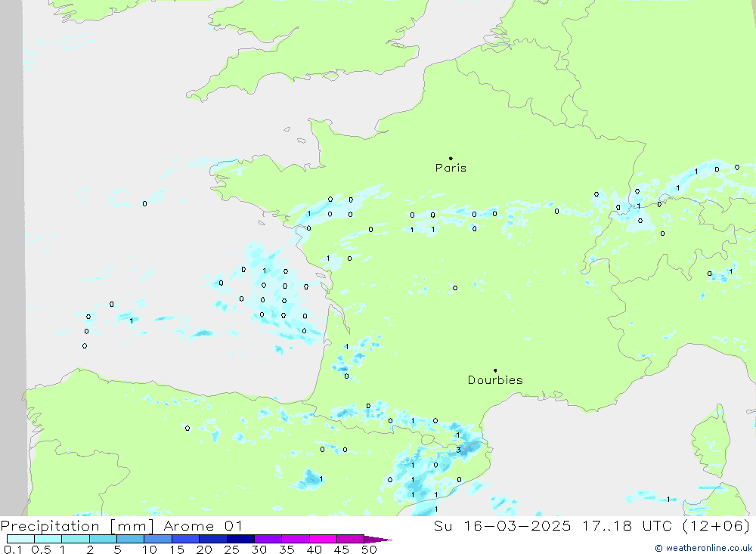This screenshot has height=554, width=756.
Task: Click the 'Precipitation [mm]' title text
Action: (x=77, y=526)
